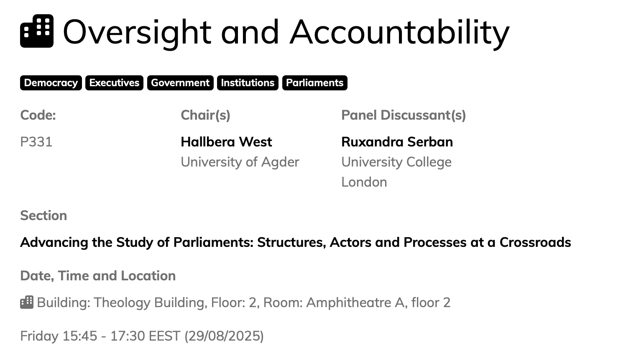This screenshot has width=644, height=359.
Task: Click the Code: label
Action: [x=38, y=115]
